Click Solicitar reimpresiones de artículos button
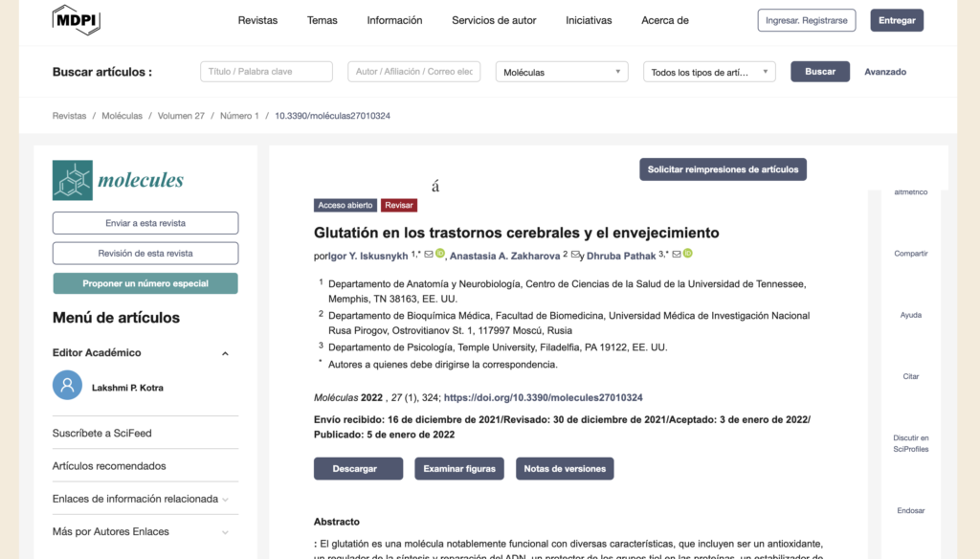Screen dimensions: 980x559 (723, 169)
